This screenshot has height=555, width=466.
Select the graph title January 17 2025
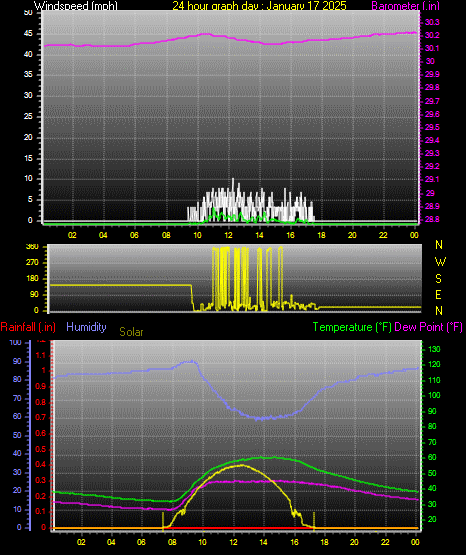pos(259,6)
